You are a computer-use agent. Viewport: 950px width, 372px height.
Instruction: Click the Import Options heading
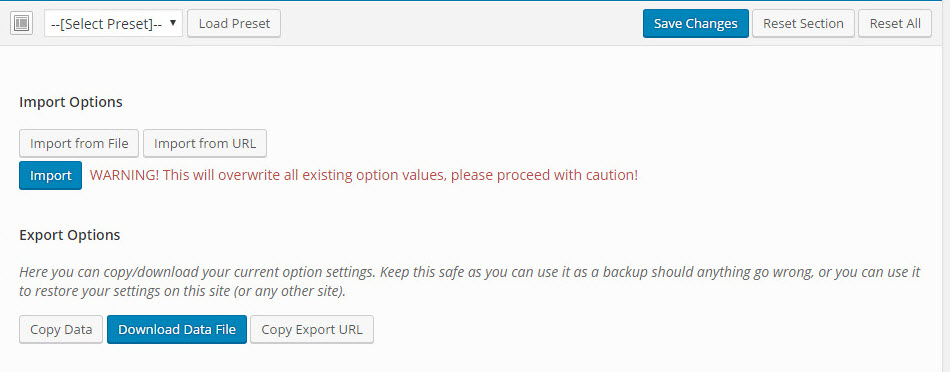(71, 102)
